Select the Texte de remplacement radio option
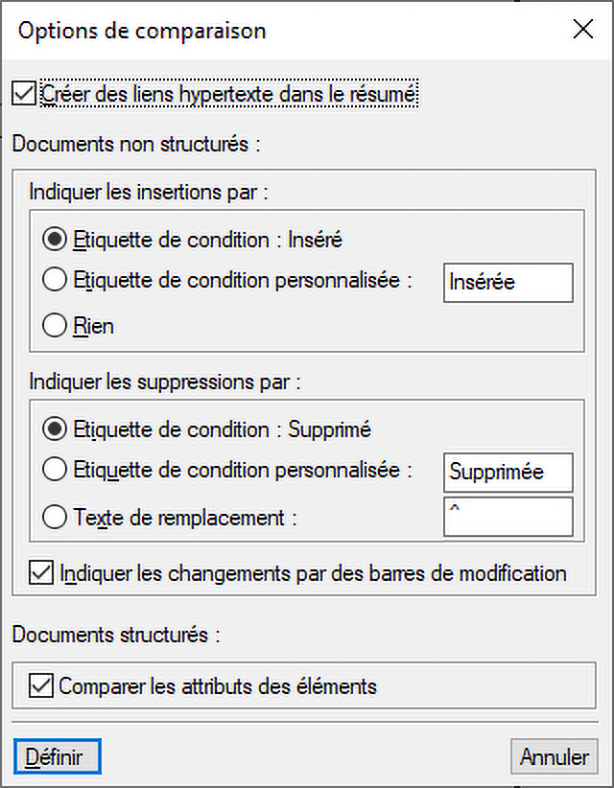This screenshot has height=788, width=614. [56, 517]
